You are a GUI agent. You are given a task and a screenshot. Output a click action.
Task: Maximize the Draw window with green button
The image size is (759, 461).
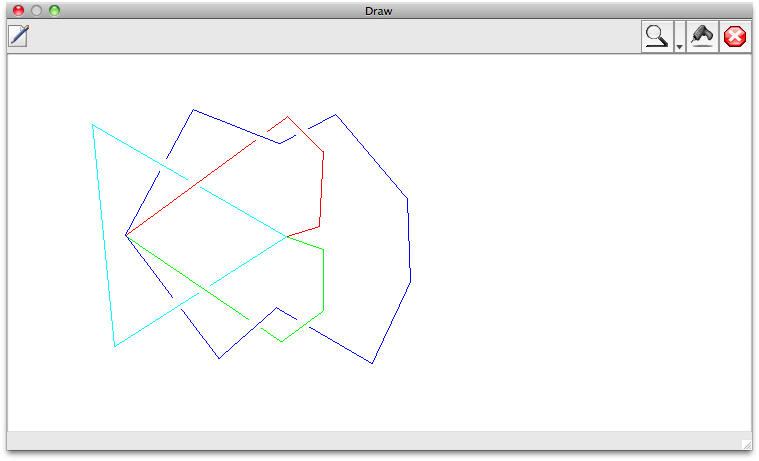click(54, 11)
